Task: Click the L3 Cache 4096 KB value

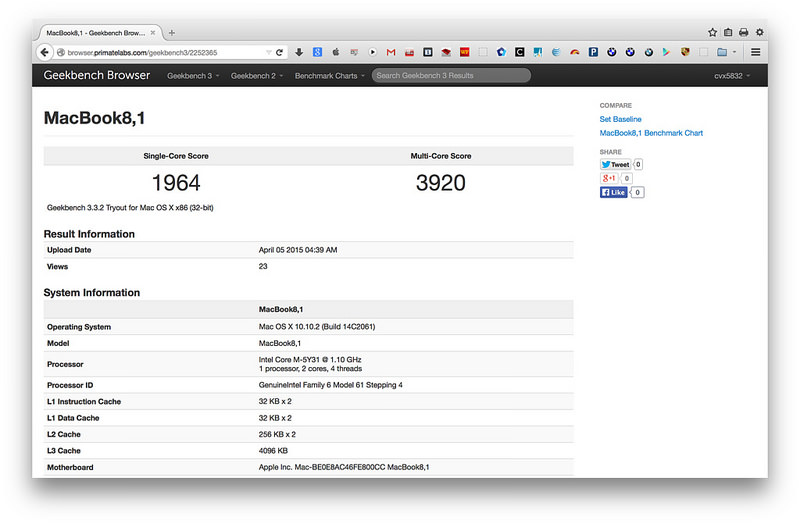Action: (273, 451)
